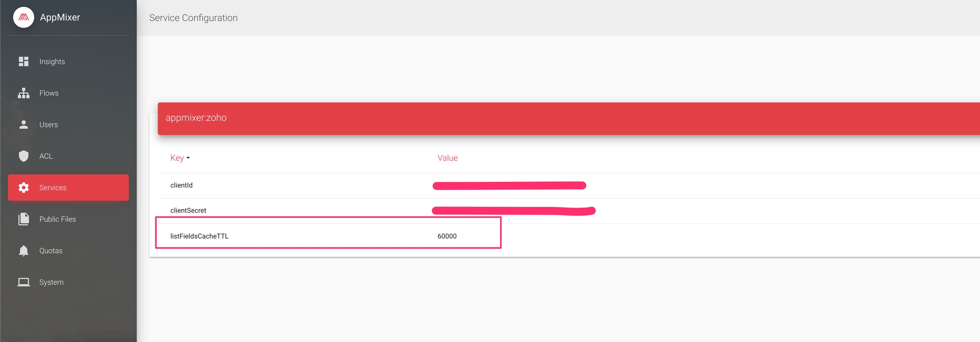The image size is (980, 342).
Task: Navigate to Public Files
Action: tap(57, 219)
